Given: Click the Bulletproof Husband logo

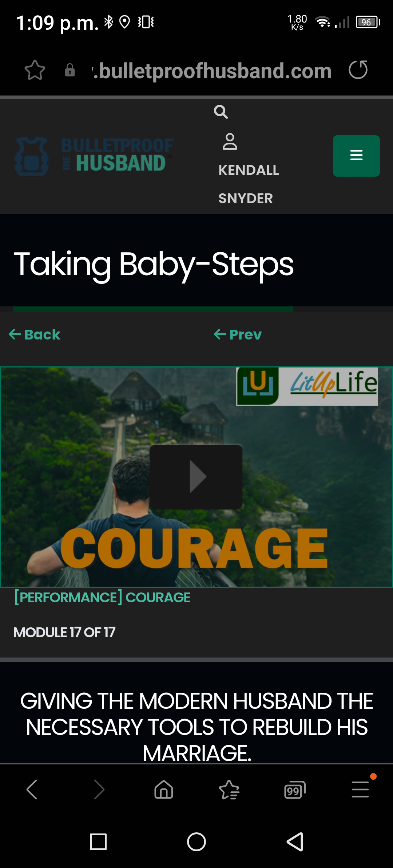Looking at the screenshot, I should pyautogui.click(x=94, y=156).
